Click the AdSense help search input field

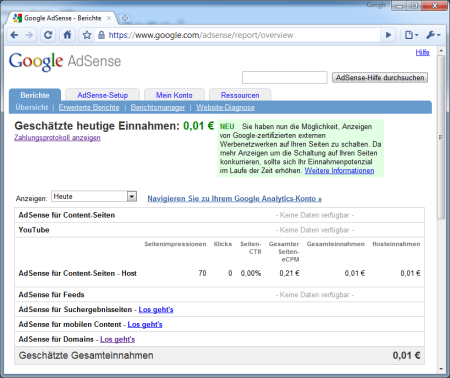point(285,77)
